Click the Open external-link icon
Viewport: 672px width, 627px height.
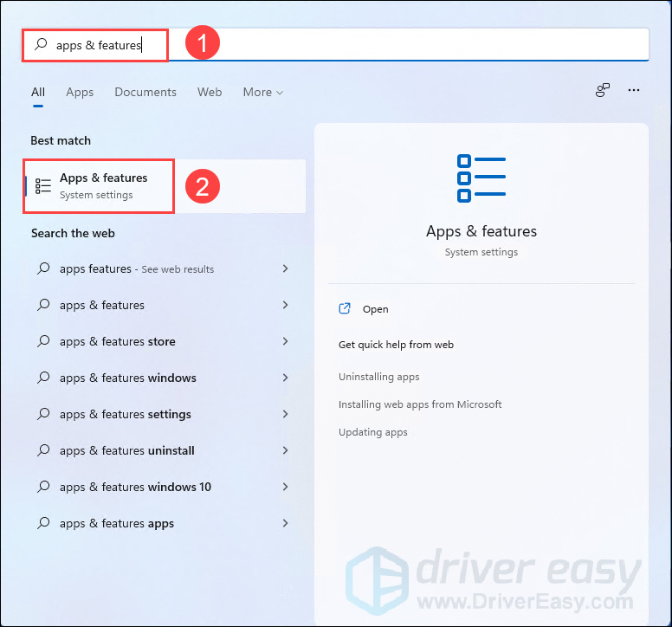point(345,308)
